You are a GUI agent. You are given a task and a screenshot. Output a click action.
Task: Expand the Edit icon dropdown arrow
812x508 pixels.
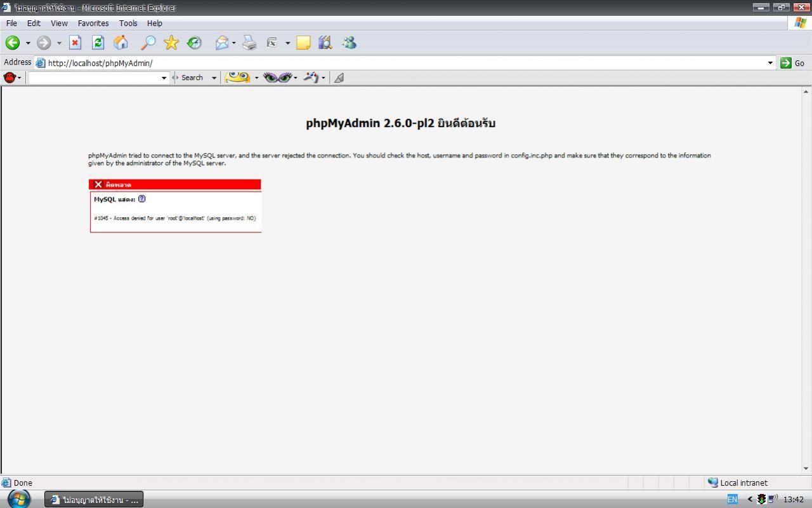click(x=287, y=43)
